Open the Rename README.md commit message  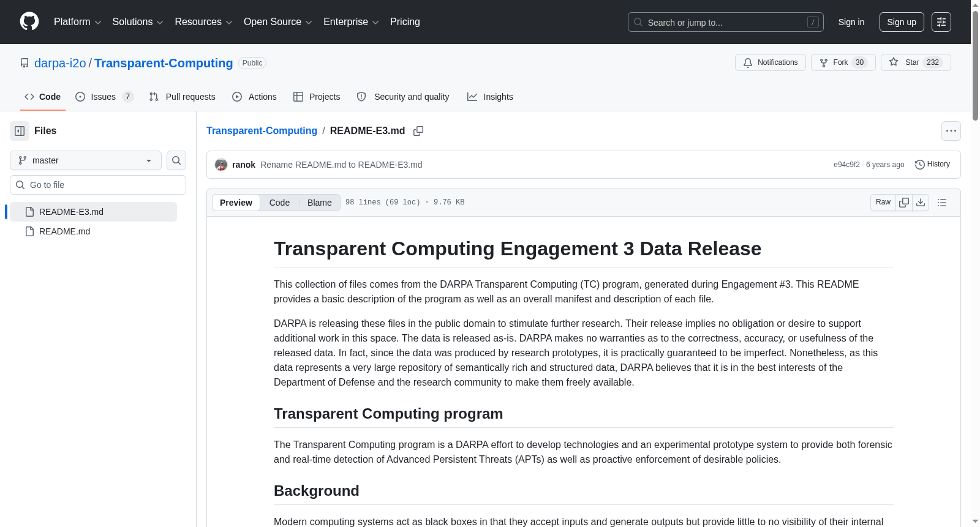pyautogui.click(x=341, y=165)
